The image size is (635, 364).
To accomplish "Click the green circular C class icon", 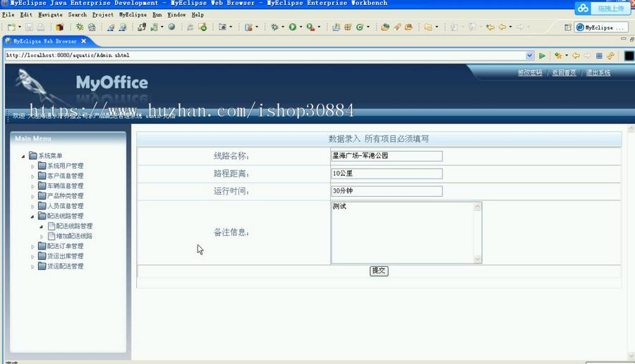I will click(359, 27).
